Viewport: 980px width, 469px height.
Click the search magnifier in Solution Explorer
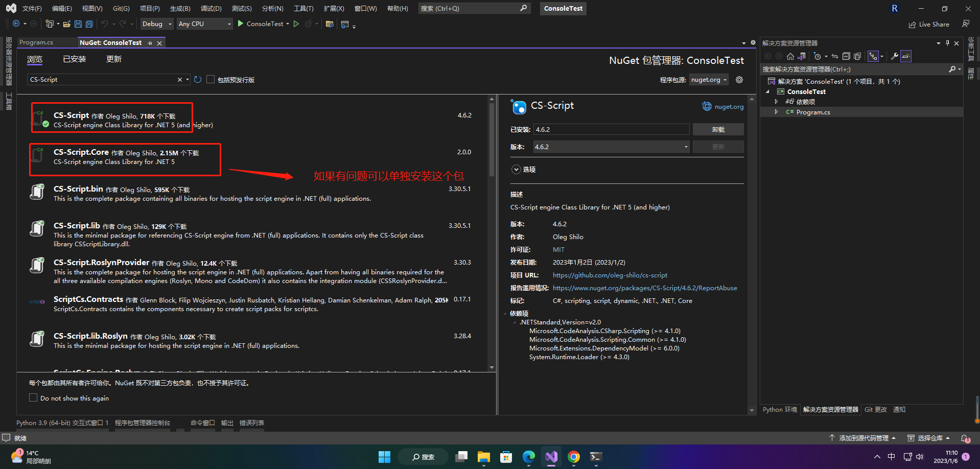point(952,69)
